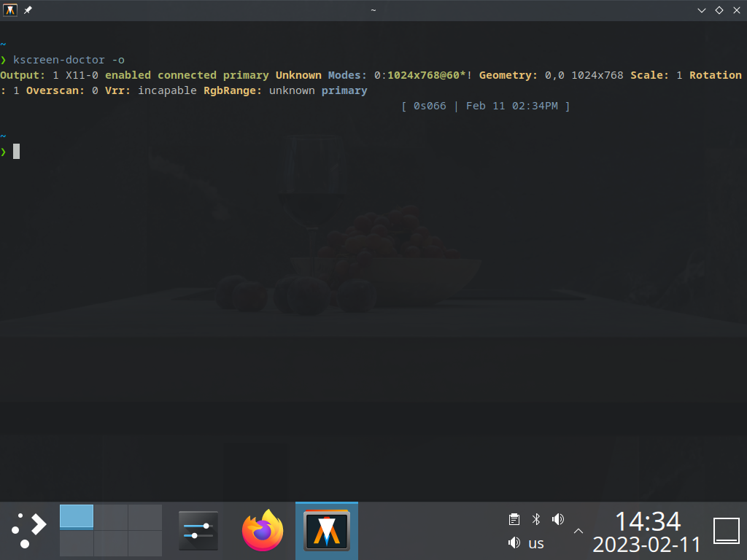
Task: Select the Alacritty terminal taskbar entry
Action: coord(327,531)
